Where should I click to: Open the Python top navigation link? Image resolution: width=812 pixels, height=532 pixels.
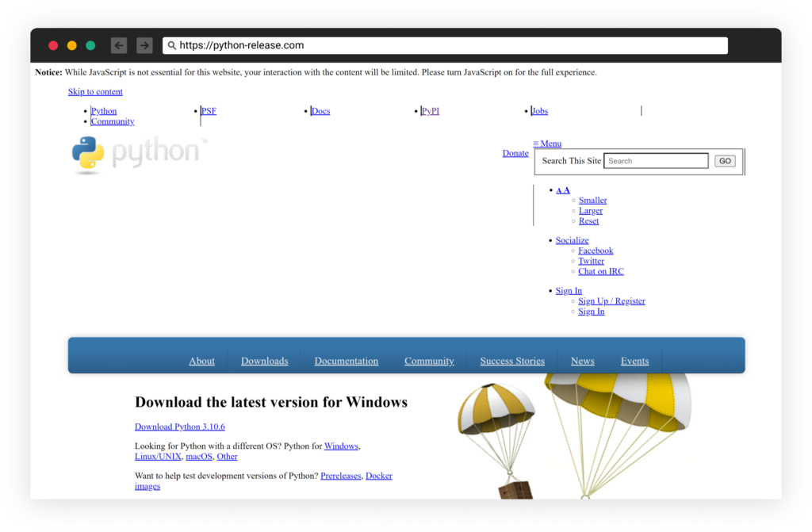point(104,111)
